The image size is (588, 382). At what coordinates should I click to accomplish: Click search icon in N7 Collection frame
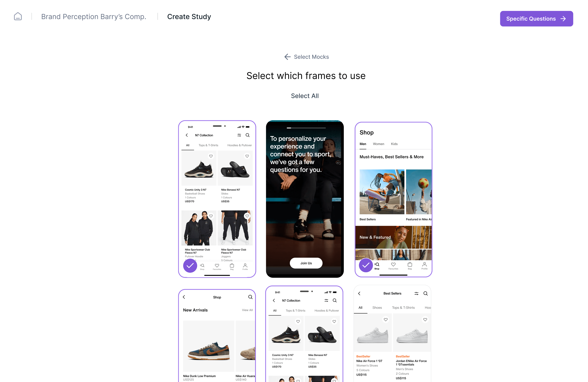point(247,135)
